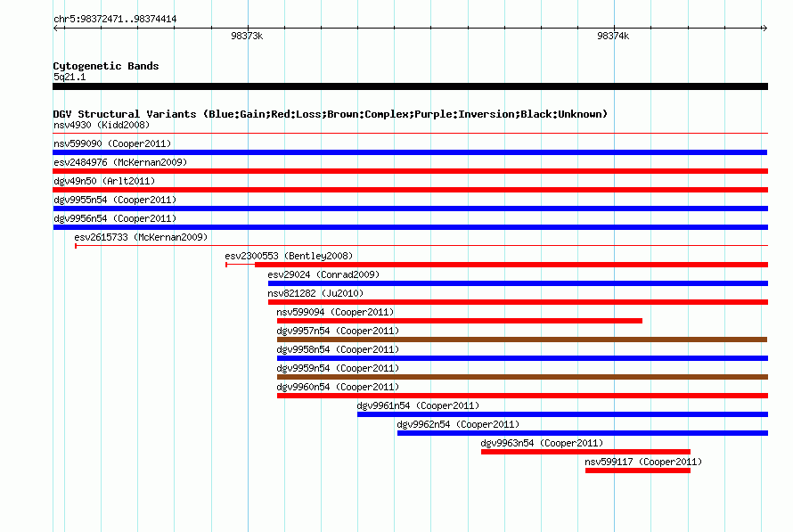Click the nsv4930 (Kidd2008) variant label
The image size is (793, 532).
[102, 125]
